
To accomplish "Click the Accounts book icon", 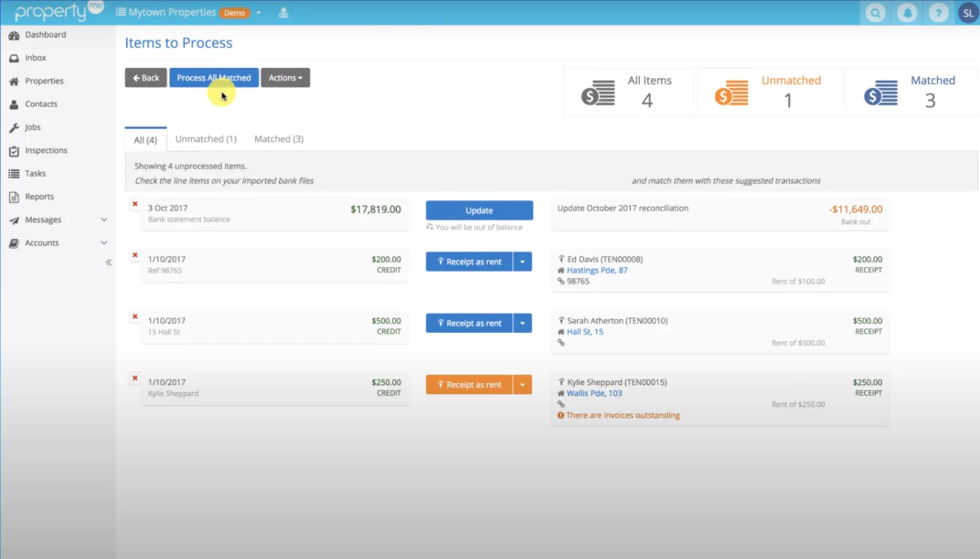I will [14, 244].
